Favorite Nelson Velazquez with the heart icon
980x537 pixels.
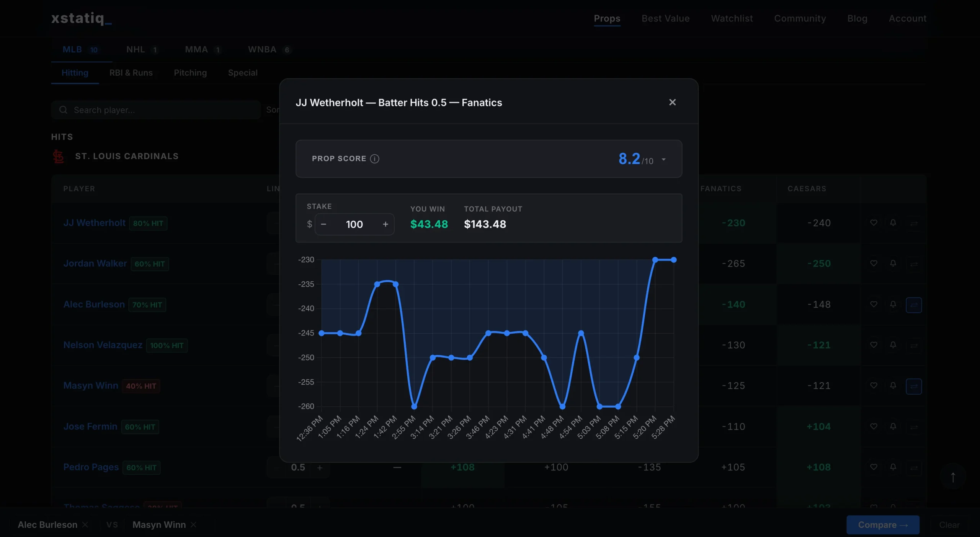(874, 345)
